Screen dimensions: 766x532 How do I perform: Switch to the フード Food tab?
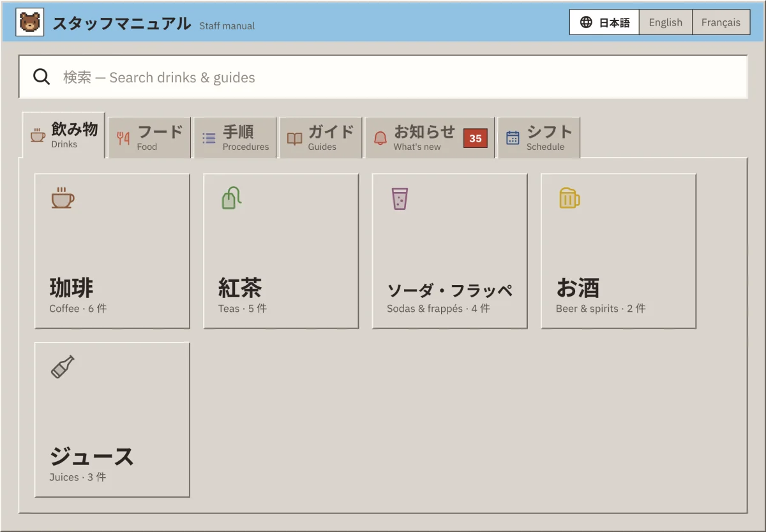pos(149,138)
